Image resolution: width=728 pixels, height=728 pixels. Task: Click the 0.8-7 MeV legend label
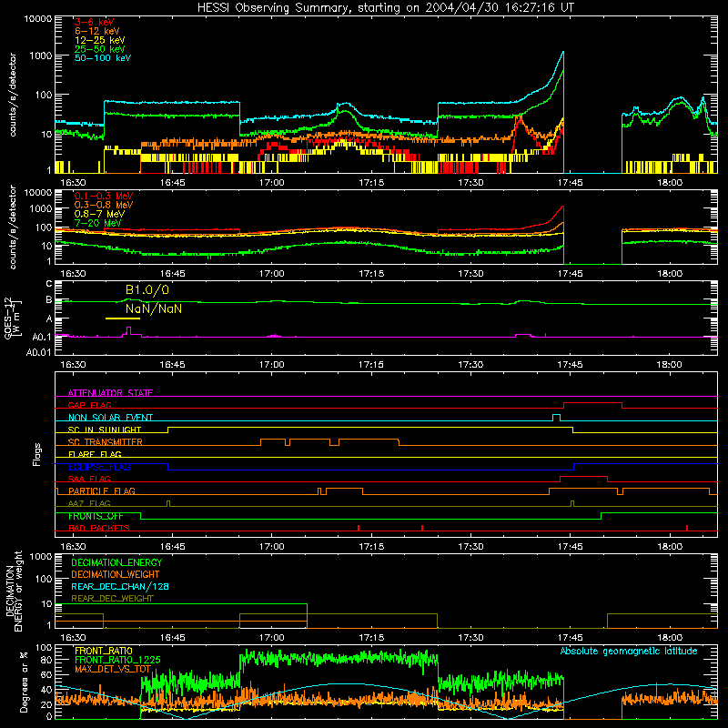click(x=99, y=214)
